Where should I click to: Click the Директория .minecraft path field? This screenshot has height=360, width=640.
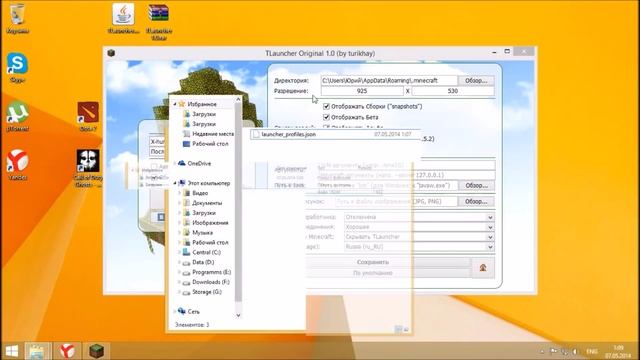pyautogui.click(x=389, y=80)
